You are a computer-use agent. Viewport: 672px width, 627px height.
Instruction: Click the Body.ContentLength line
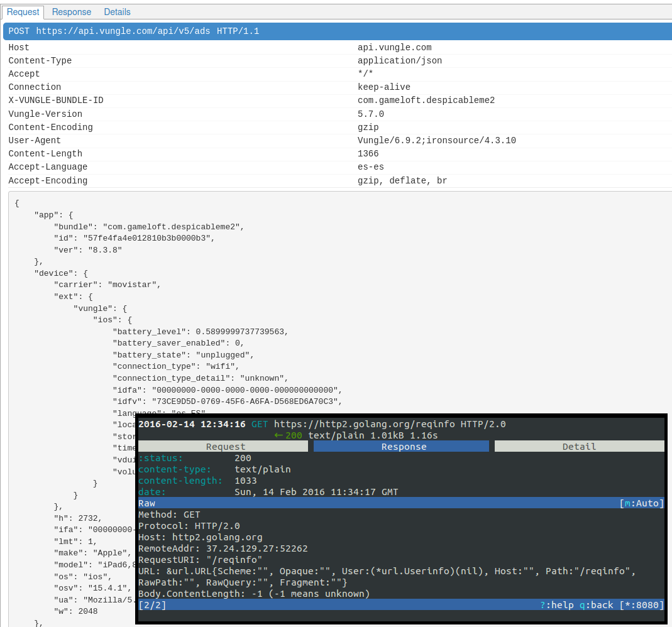click(x=254, y=594)
